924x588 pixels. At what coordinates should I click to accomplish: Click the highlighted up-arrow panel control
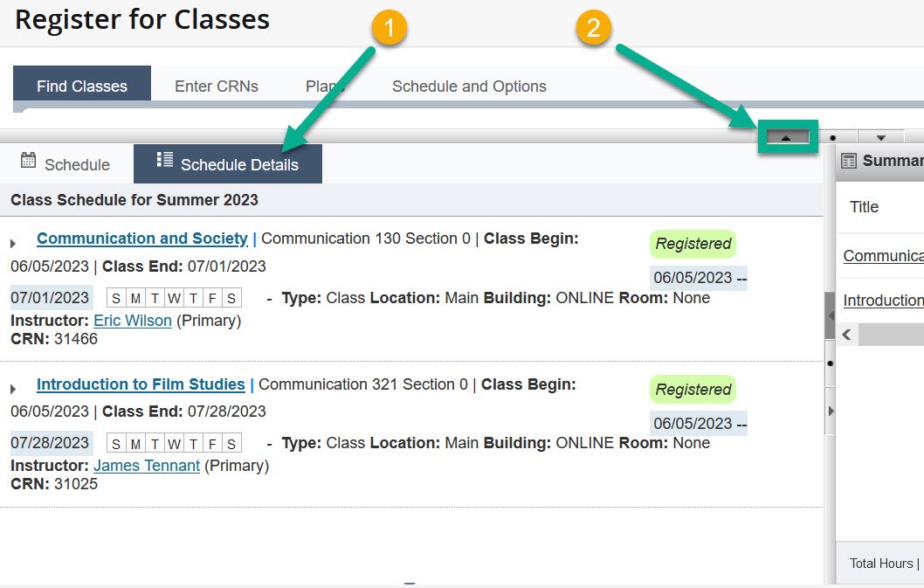pos(785,137)
